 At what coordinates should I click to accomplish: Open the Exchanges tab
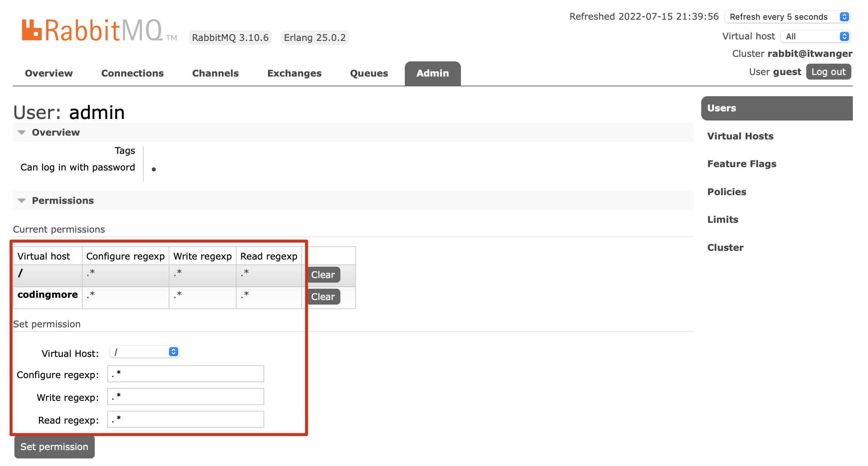(295, 73)
